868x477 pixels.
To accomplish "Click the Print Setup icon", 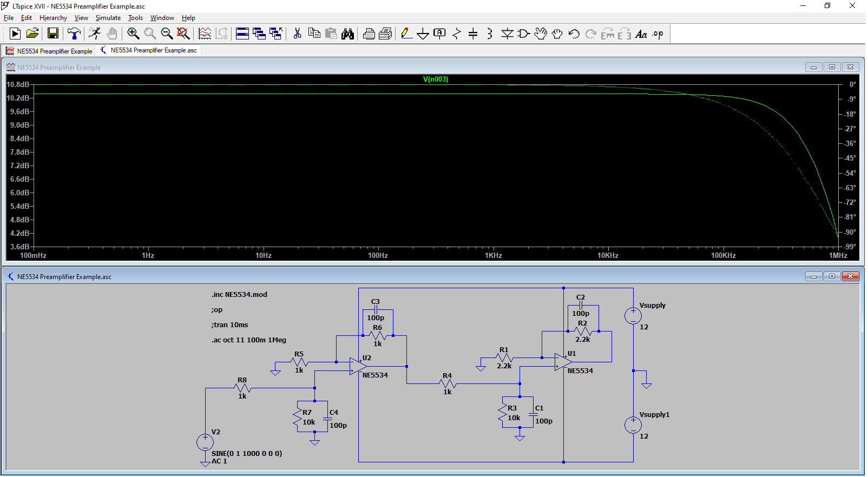I will (385, 34).
